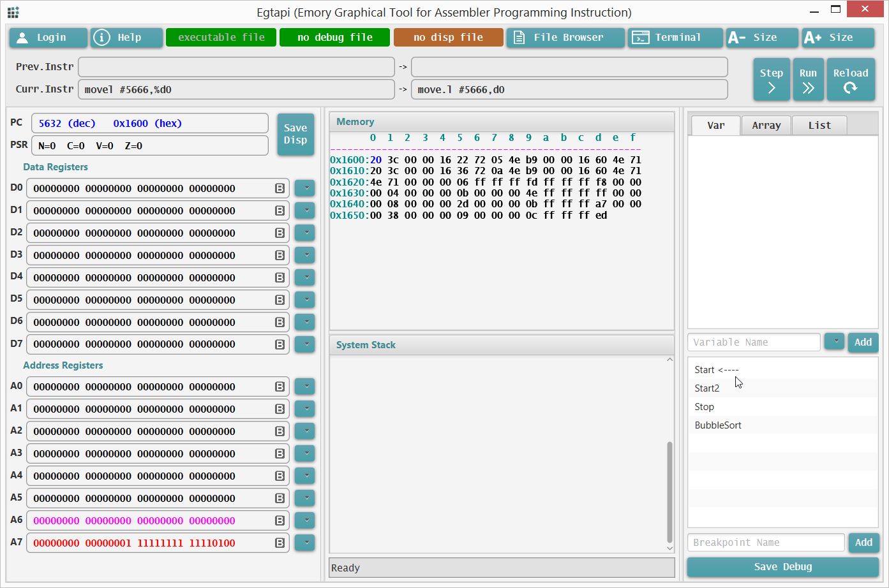The height and width of the screenshot is (588, 889).
Task: Open Help with the info icon
Action: point(126,38)
